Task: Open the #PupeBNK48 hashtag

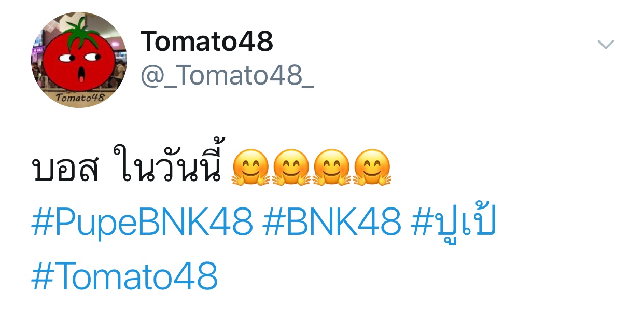Action: [x=142, y=223]
